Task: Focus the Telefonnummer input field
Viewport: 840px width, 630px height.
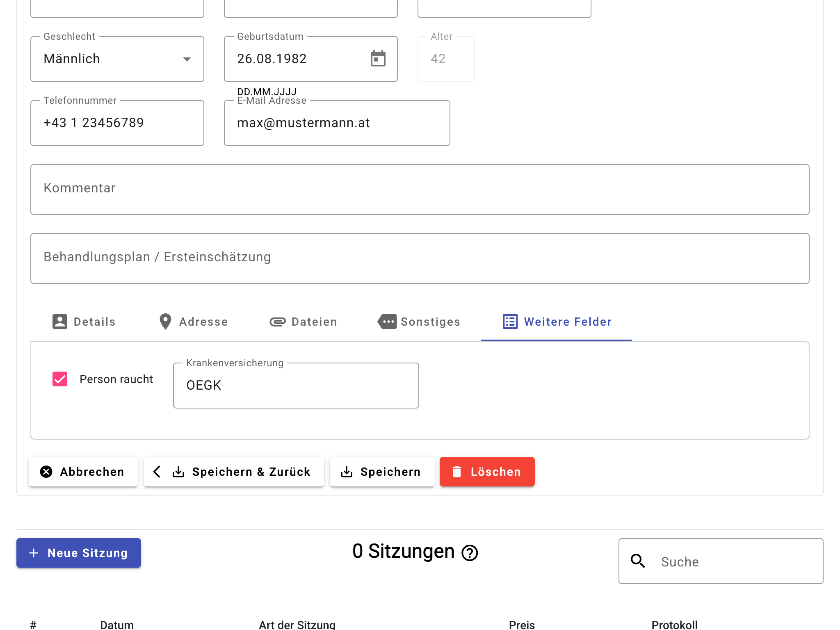Action: (117, 123)
